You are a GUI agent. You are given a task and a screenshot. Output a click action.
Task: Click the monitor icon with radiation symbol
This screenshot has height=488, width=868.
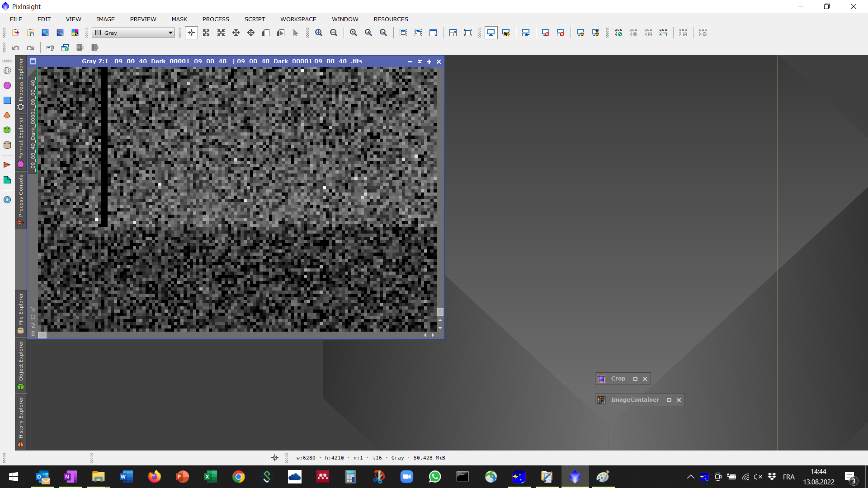580,33
